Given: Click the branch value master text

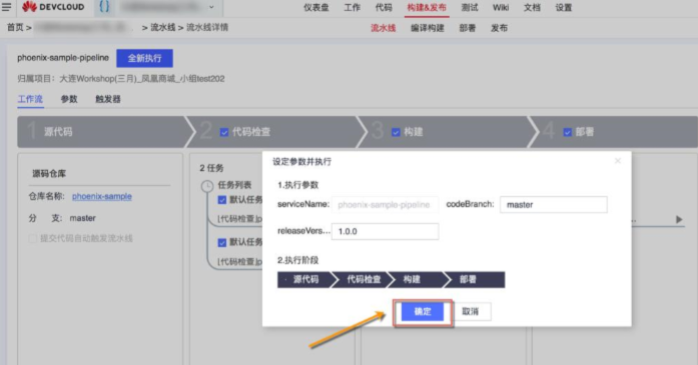Looking at the screenshot, I should coord(82,218).
